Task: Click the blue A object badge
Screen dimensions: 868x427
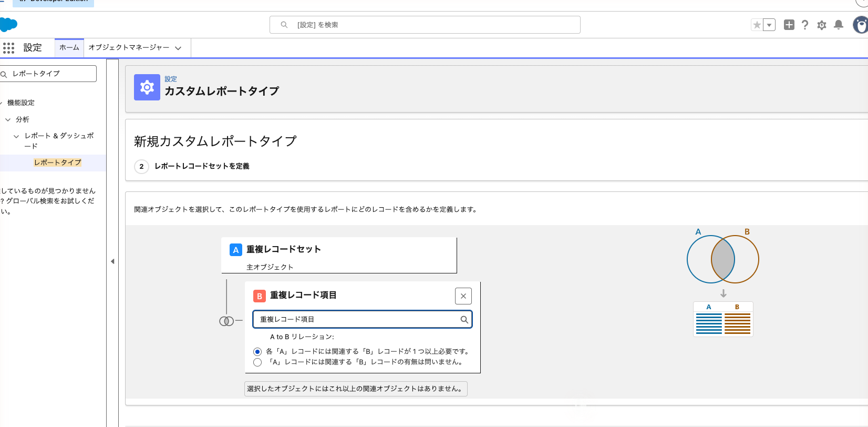Action: (236, 250)
